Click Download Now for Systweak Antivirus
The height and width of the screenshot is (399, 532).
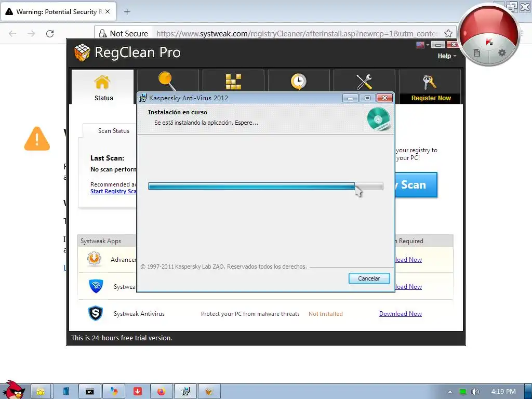(401, 314)
